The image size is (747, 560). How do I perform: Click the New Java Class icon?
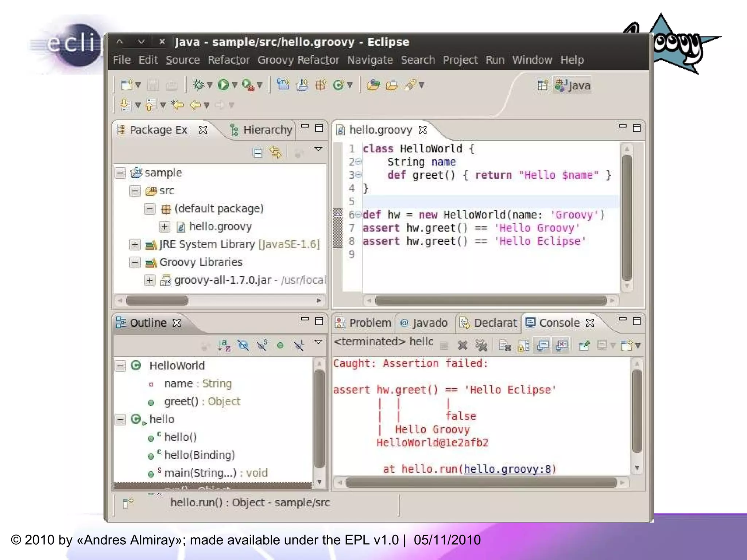click(338, 85)
